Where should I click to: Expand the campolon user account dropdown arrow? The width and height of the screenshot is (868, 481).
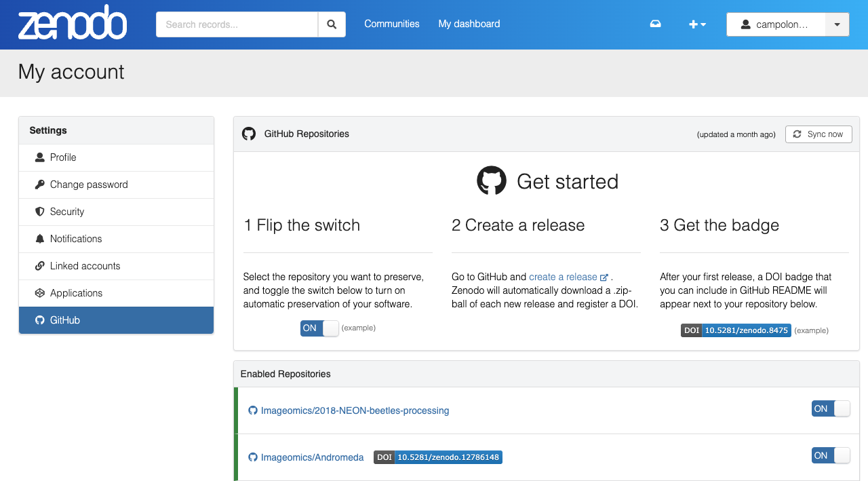coord(837,24)
